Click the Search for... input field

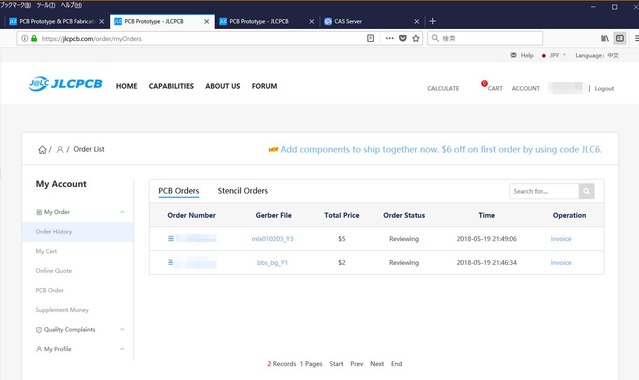tap(544, 191)
